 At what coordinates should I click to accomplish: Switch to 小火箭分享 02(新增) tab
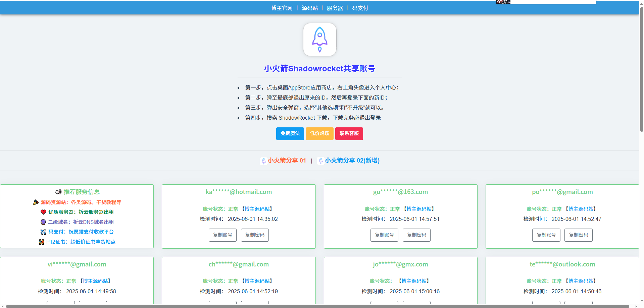point(352,161)
